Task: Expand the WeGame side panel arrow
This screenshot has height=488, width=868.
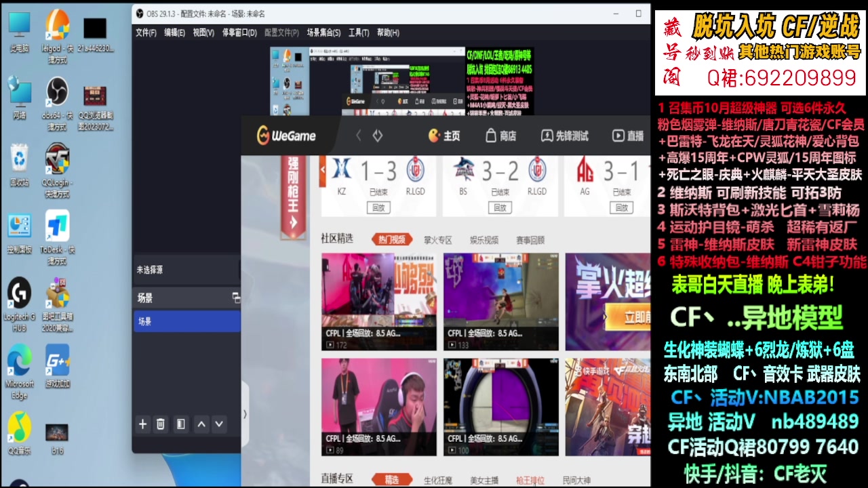Action: (245, 414)
